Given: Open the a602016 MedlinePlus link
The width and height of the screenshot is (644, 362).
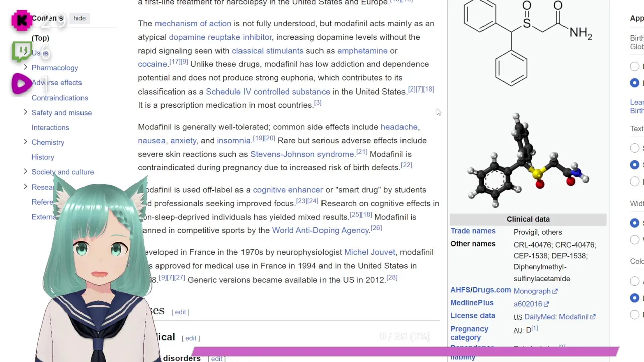Looking at the screenshot, I should pyautogui.click(x=528, y=304).
